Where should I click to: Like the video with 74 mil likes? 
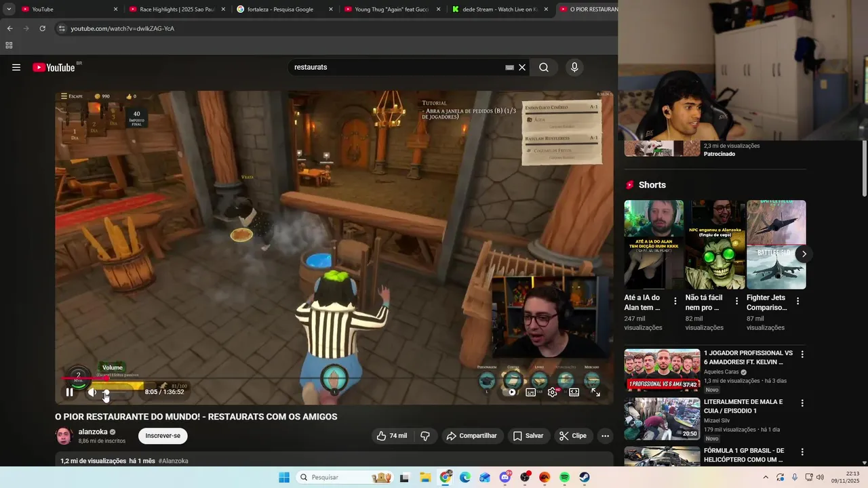[x=392, y=436]
